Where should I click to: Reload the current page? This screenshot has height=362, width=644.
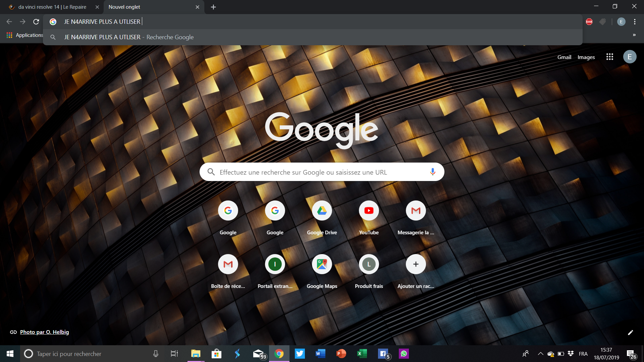tap(36, 22)
